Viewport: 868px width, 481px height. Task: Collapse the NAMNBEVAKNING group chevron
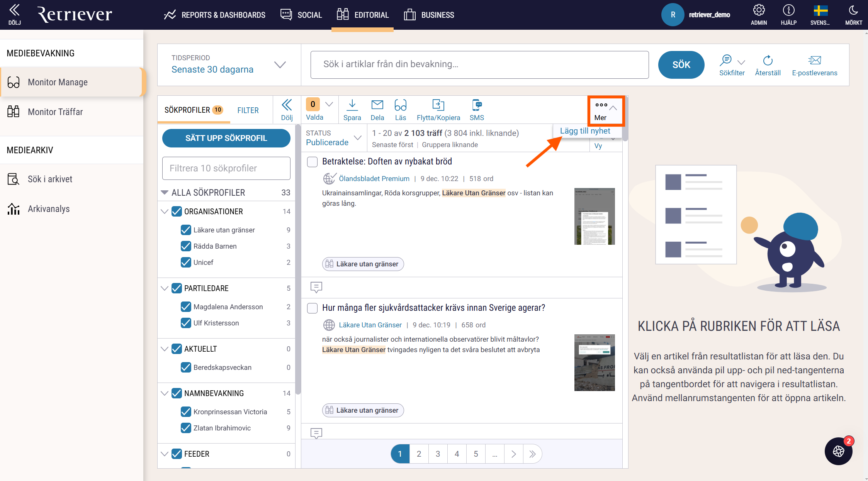pos(165,393)
